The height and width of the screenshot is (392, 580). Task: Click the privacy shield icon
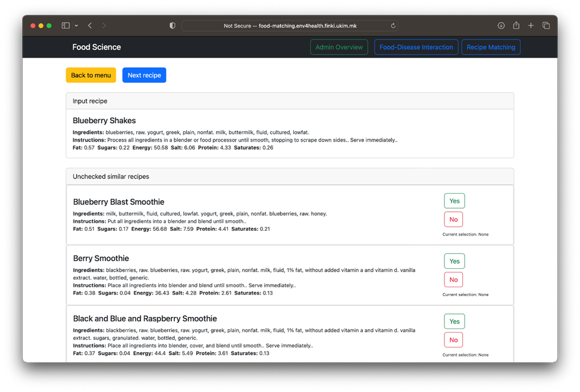click(x=173, y=26)
